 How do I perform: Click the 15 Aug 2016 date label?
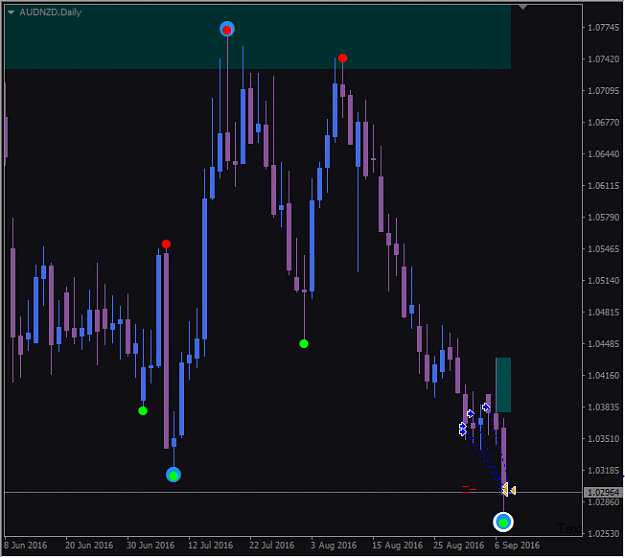point(397,545)
